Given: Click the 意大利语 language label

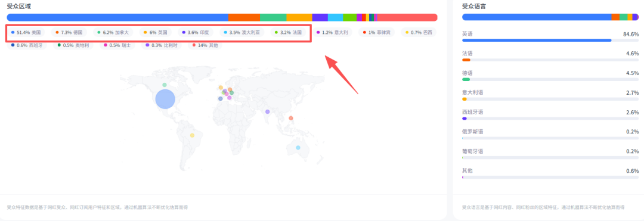Looking at the screenshot, I should pyautogui.click(x=473, y=93).
